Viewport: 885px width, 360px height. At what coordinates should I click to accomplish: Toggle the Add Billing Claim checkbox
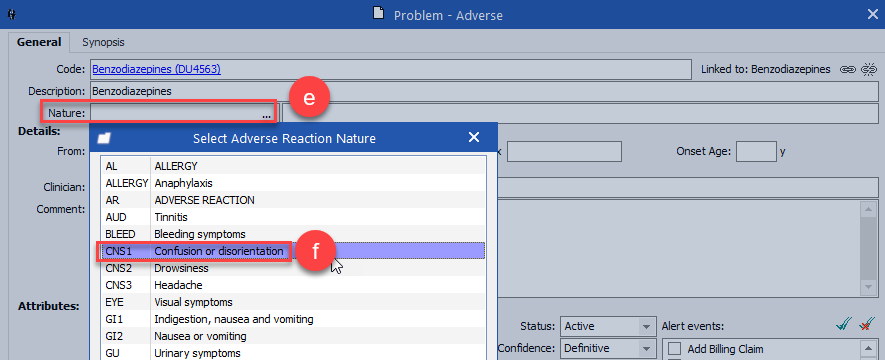(674, 349)
